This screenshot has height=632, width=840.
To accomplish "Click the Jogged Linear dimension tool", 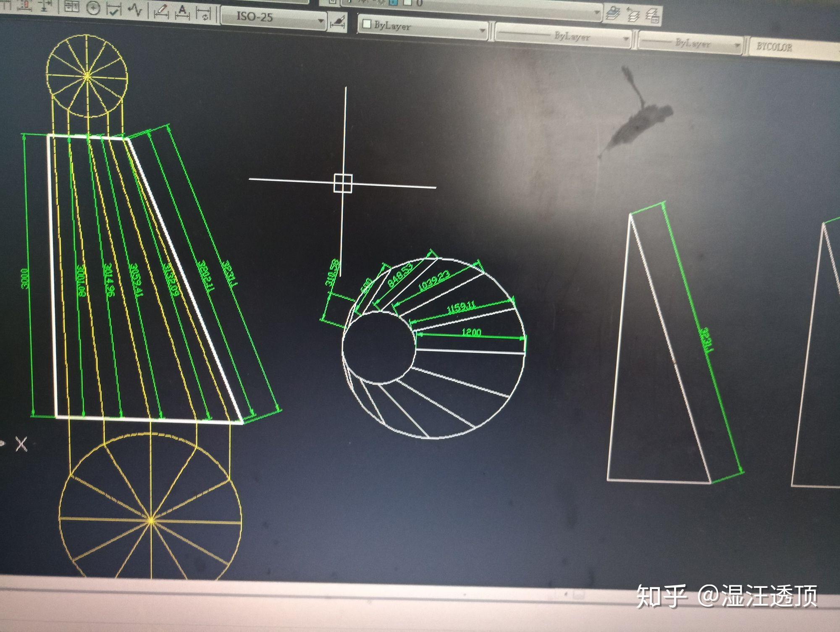I will coord(135,10).
